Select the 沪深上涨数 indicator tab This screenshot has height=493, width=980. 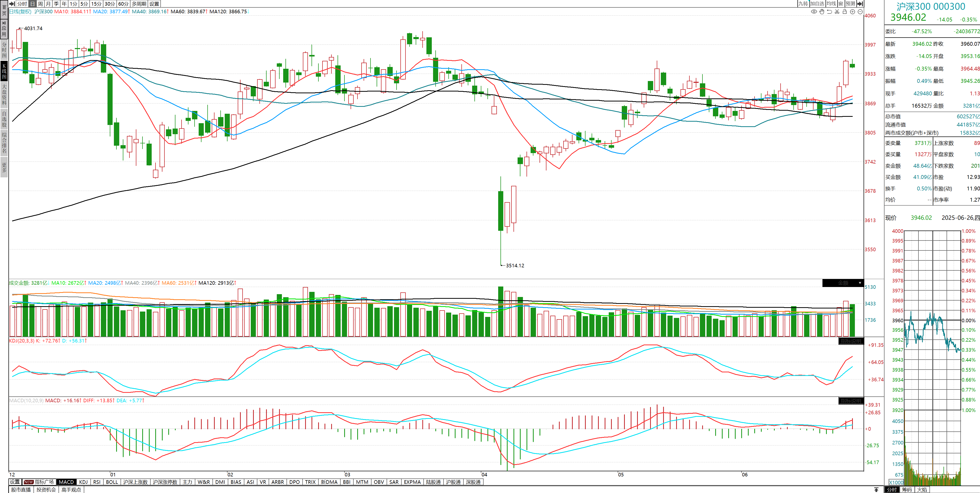point(135,482)
